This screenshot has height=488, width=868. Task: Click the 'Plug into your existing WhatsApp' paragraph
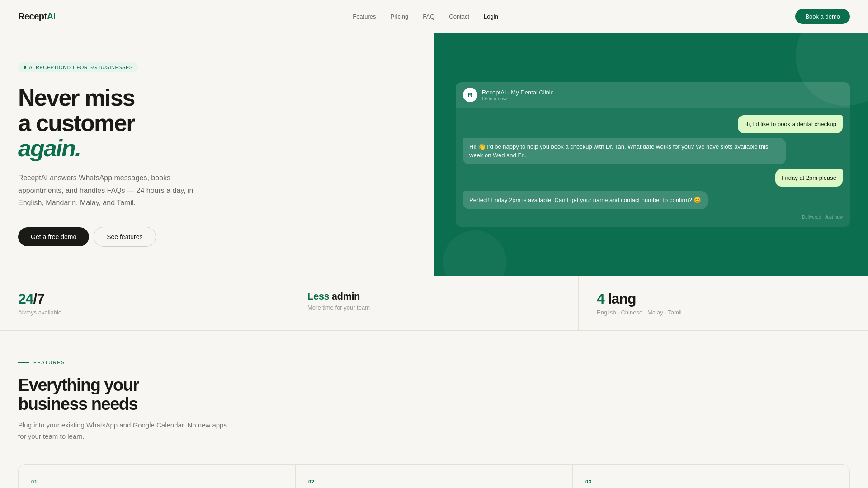pyautogui.click(x=123, y=431)
